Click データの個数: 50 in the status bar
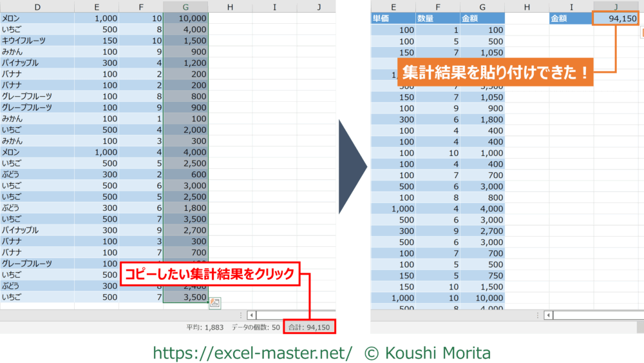 pos(255,328)
